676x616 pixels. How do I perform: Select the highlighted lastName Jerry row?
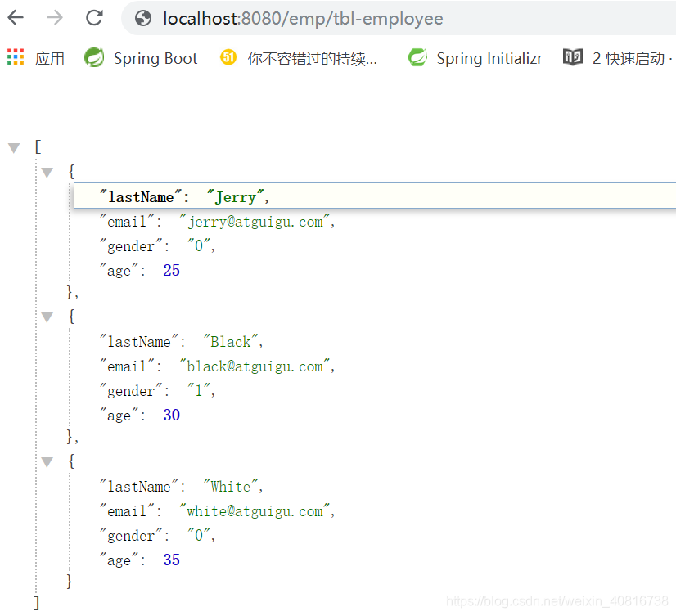[375, 196]
